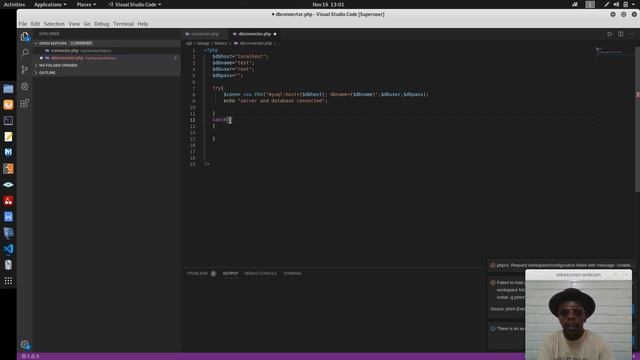
Task: Click the echo "server and database connected" line
Action: point(275,101)
